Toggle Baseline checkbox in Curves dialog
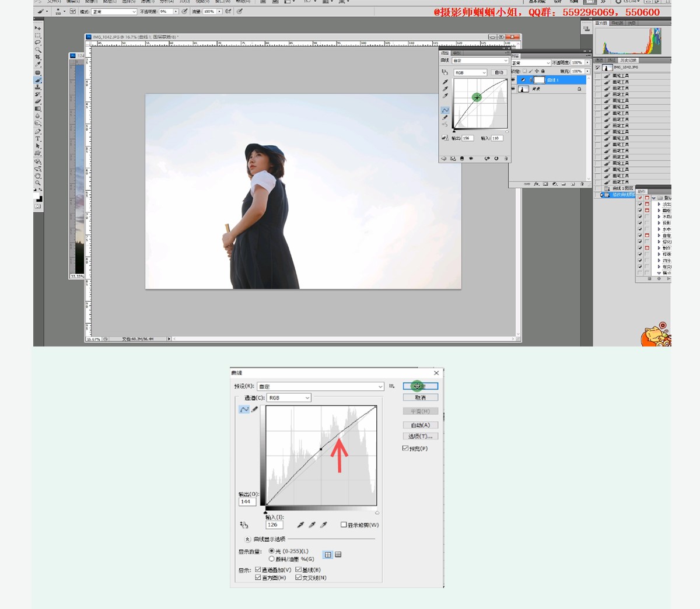This screenshot has height=609, width=700. pyautogui.click(x=298, y=569)
